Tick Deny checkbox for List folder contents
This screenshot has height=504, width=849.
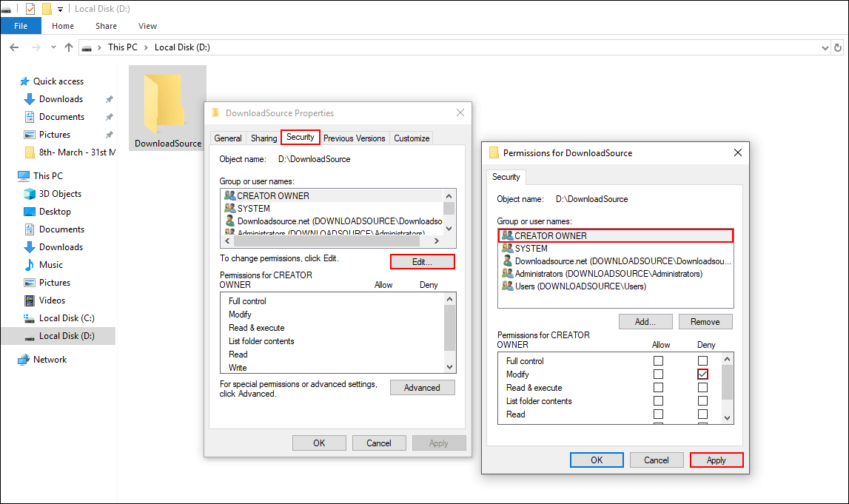702,401
